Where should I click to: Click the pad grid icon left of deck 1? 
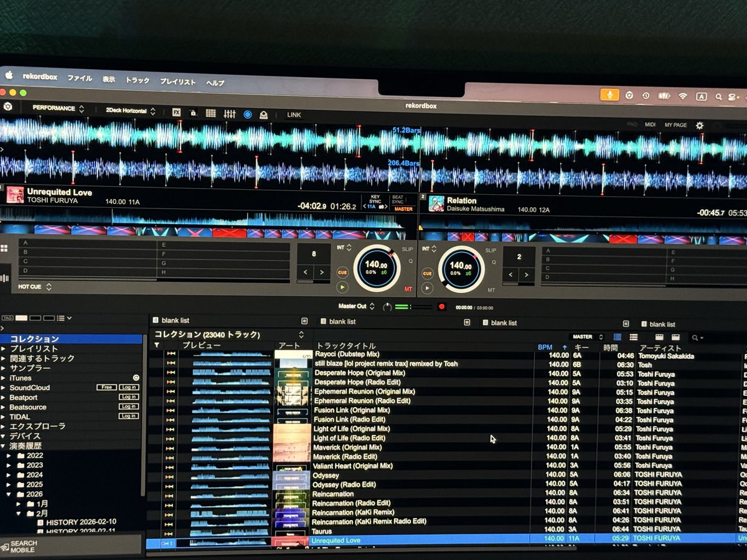[x=4, y=248]
